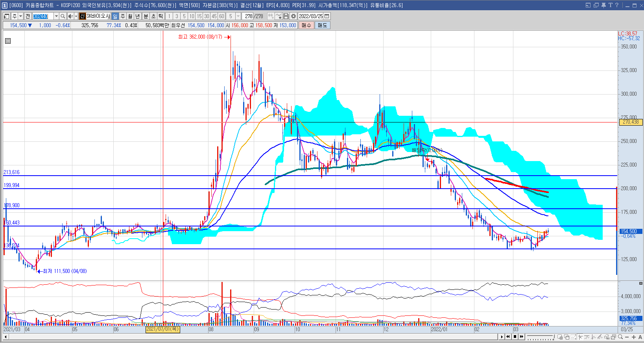644x343 pixels.
Task: Click the 매도 sell button
Action: [322, 25]
